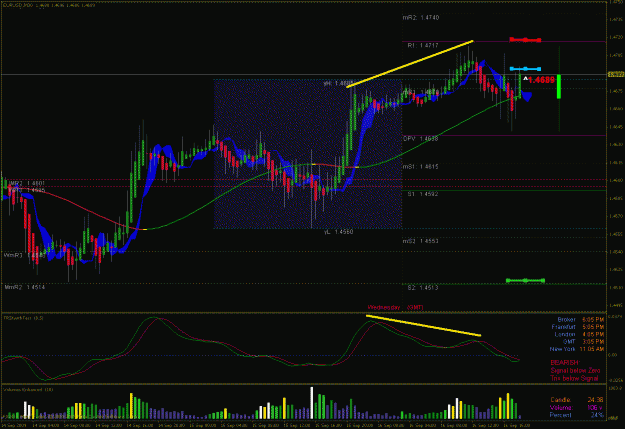Click the Volumes Enhanced indicator title
Image resolution: width=625 pixels, height=429 pixels.
coord(28,390)
